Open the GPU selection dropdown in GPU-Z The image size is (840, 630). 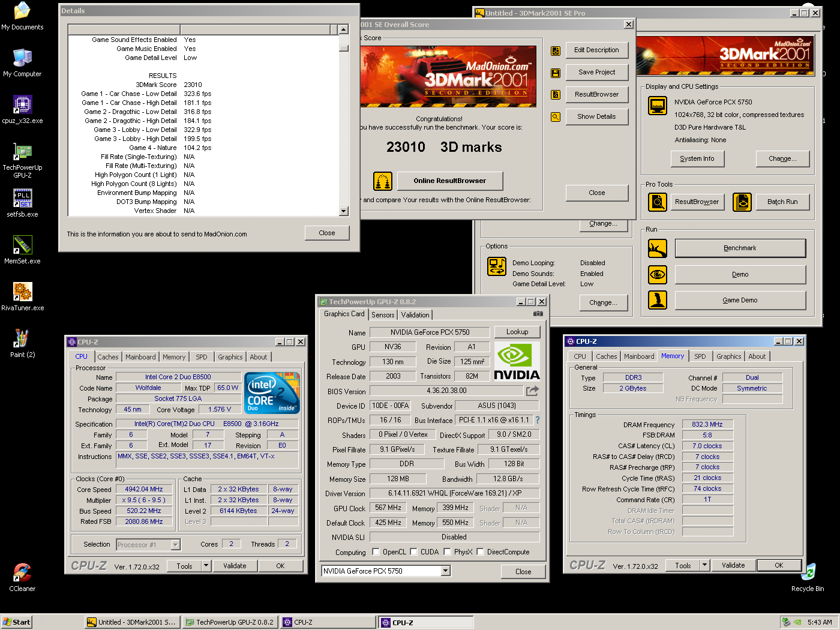[x=446, y=571]
